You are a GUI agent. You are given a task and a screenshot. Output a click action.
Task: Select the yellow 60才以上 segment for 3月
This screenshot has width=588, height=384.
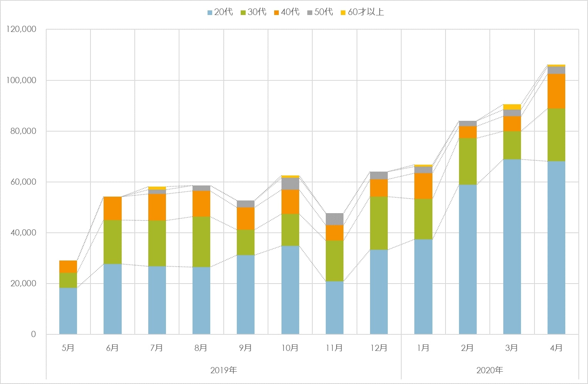[x=512, y=107]
